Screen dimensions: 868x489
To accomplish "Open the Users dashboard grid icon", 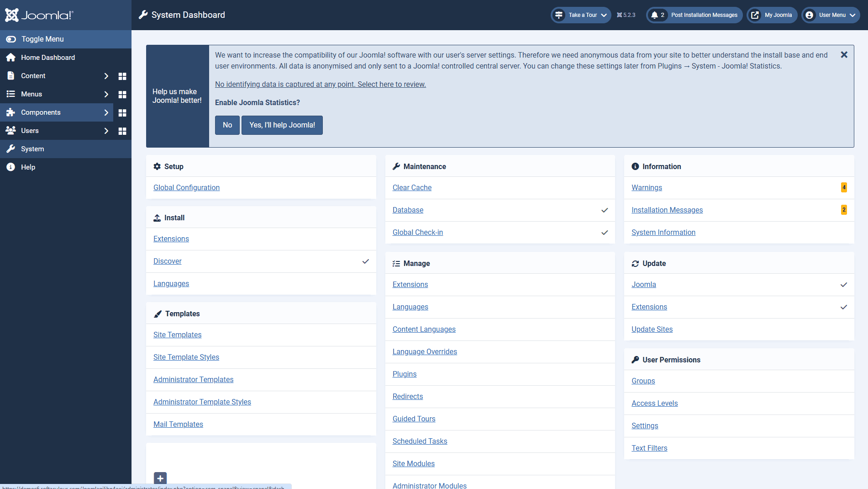I will point(122,131).
